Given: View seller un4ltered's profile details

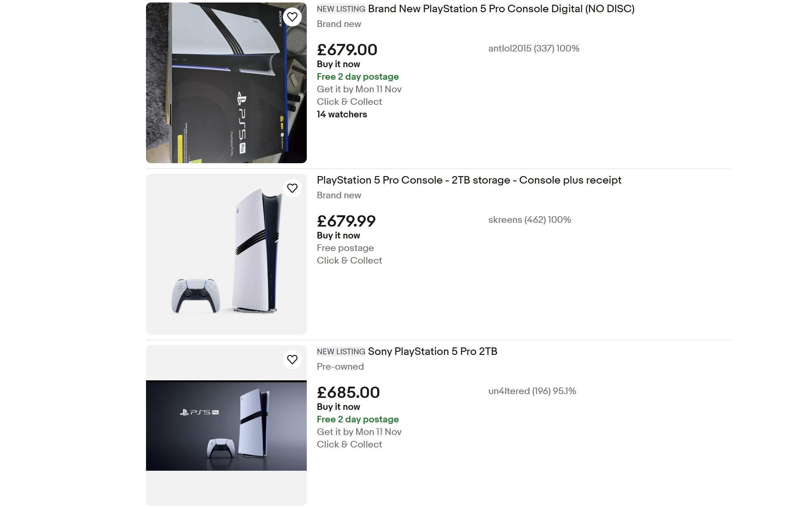Looking at the screenshot, I should 532,391.
